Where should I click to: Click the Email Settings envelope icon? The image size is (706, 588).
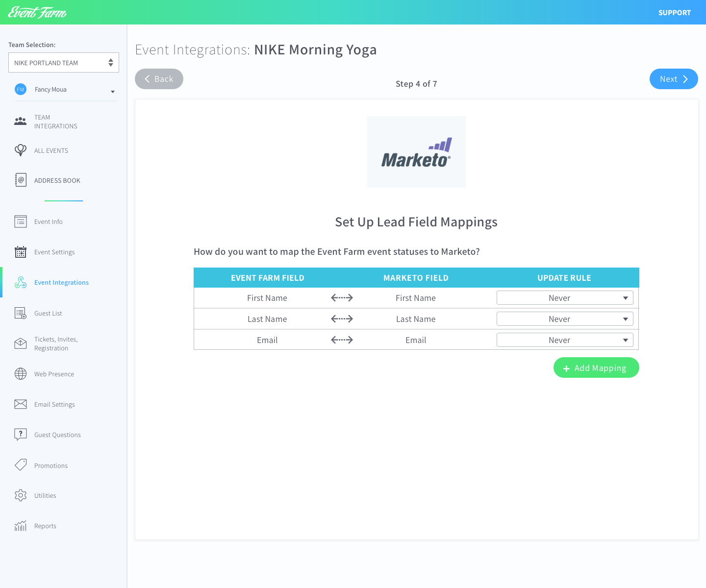coord(21,404)
